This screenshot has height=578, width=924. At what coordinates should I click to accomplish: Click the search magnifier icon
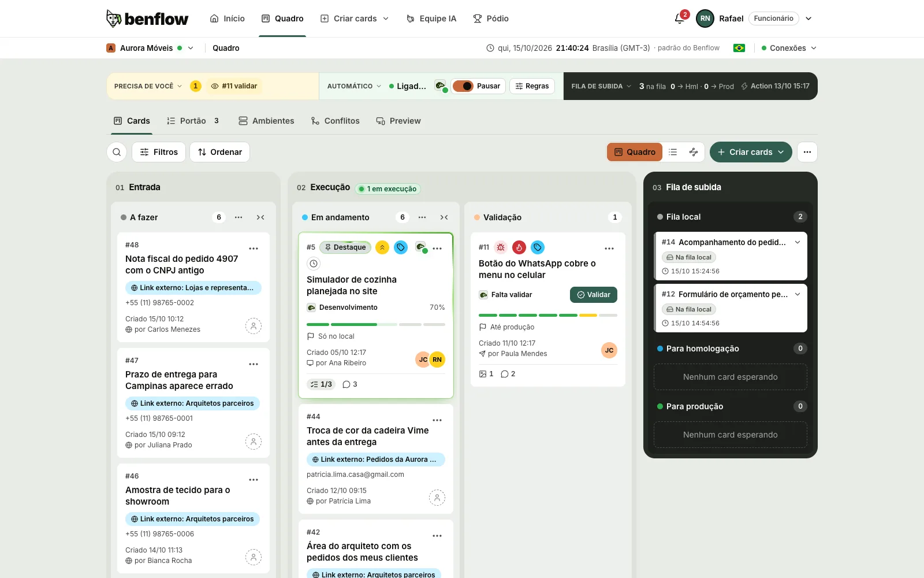pos(117,152)
